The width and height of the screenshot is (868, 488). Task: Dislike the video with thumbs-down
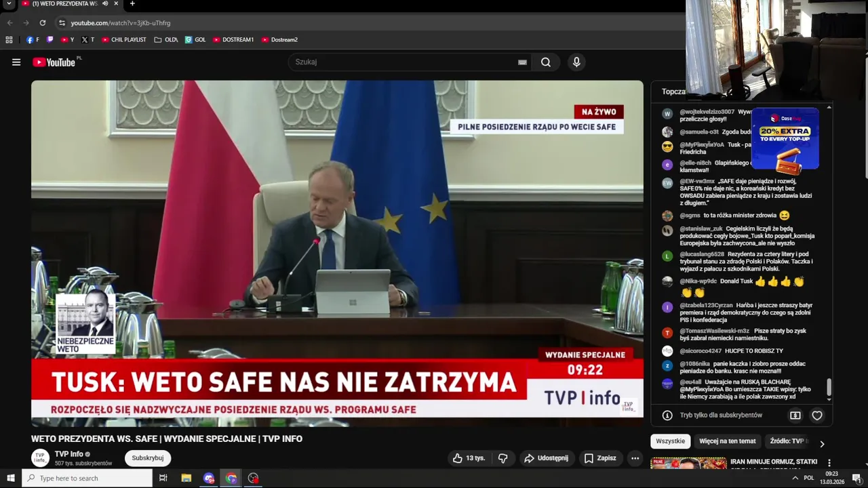(x=503, y=458)
